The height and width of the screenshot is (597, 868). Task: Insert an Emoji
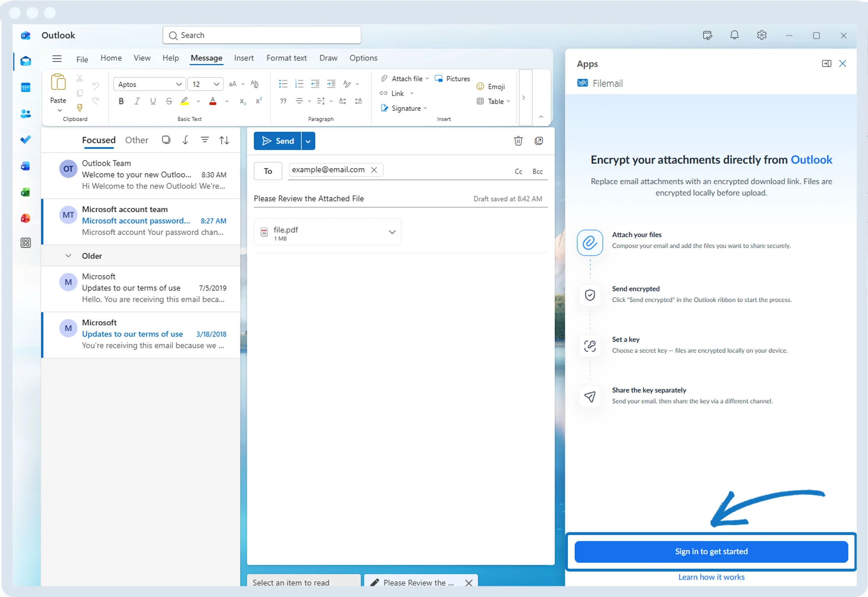click(490, 87)
